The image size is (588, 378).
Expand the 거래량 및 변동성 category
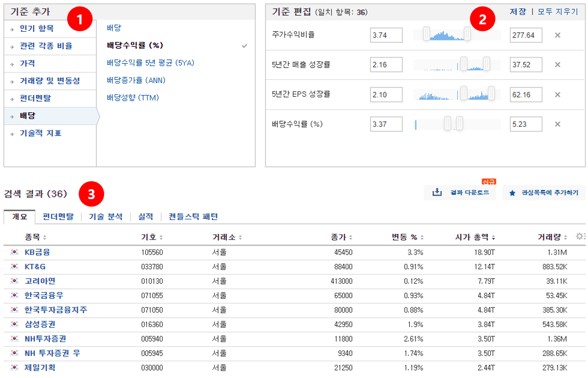(x=50, y=81)
